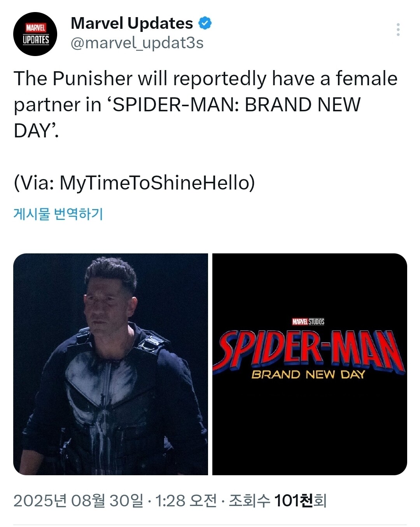This screenshot has width=420, height=527.
Task: Click the red SPIDER-MAN title logo
Action: [x=309, y=349]
